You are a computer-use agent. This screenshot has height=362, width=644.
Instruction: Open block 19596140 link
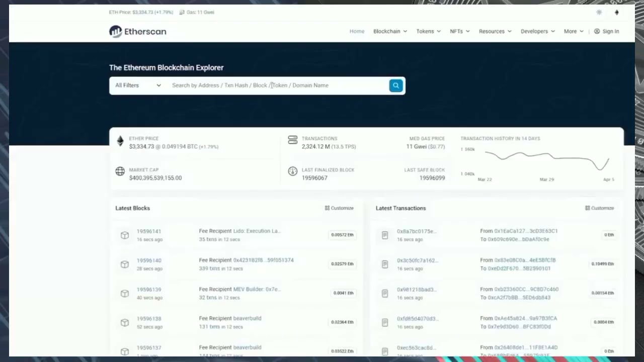pos(149,260)
